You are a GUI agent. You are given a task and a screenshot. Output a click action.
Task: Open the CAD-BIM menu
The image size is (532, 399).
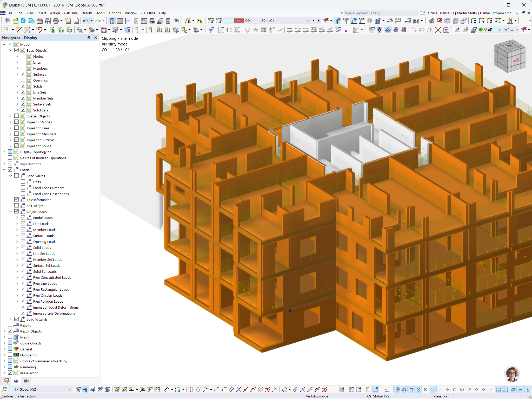tap(148, 13)
